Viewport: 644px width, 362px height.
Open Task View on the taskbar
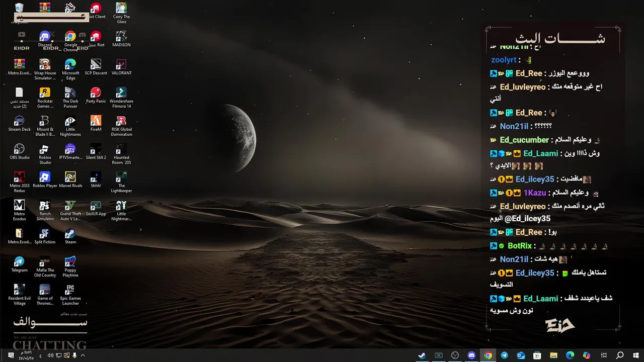point(604,355)
